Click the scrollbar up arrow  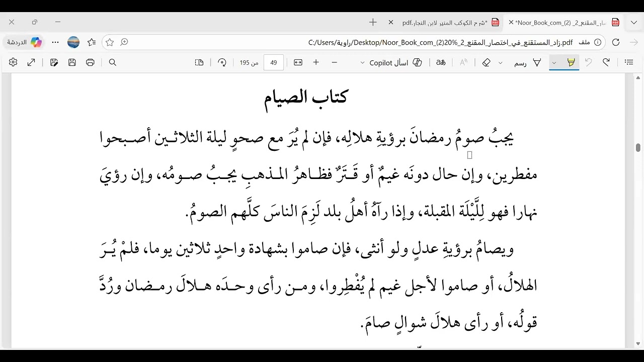638,78
